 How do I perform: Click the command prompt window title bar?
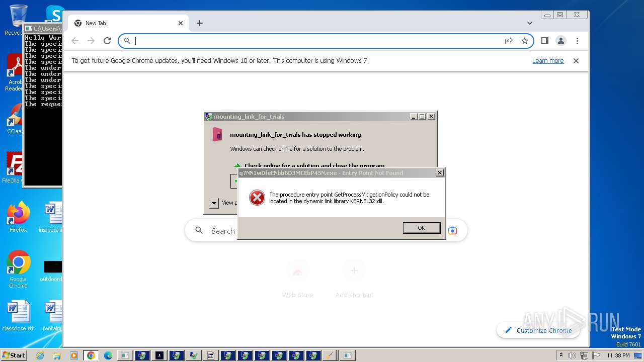tap(43, 29)
